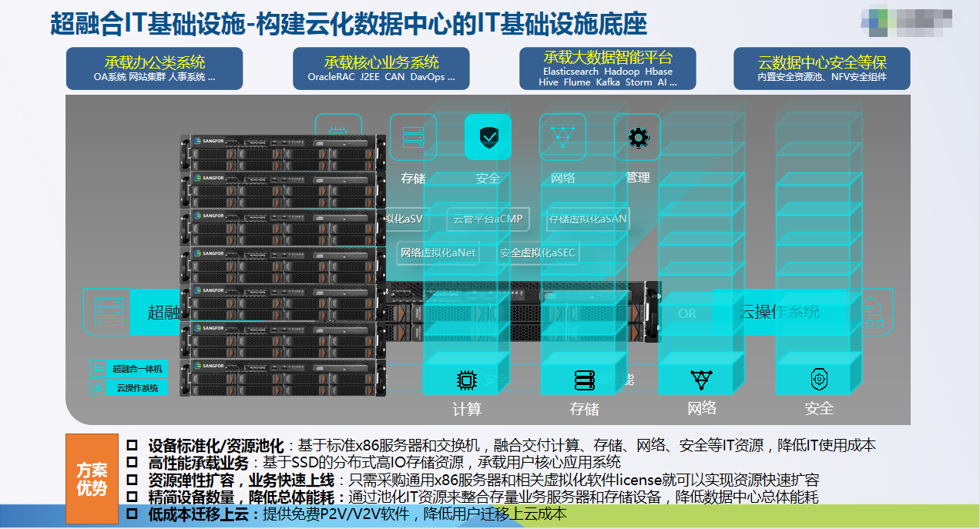Click the 云数据中心安全等保 heading
Screen dimensions: 980x529
822,62
